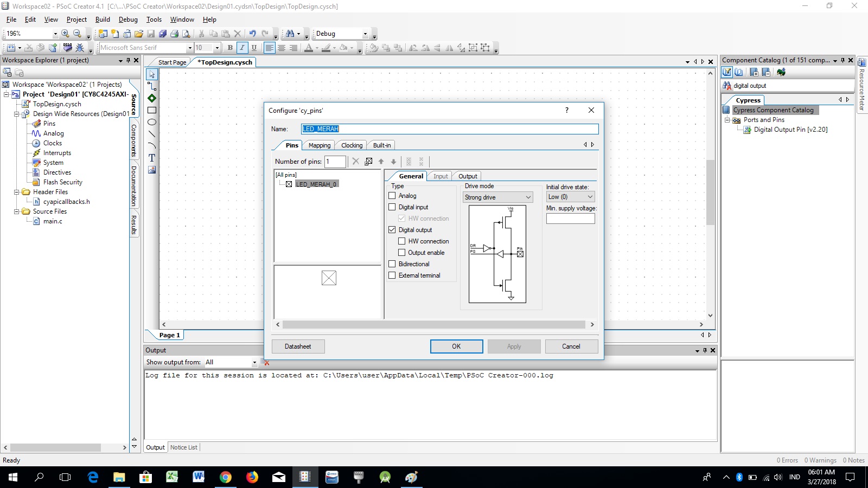The height and width of the screenshot is (488, 868).
Task: Enable the Digital input checkbox
Action: pyautogui.click(x=392, y=207)
